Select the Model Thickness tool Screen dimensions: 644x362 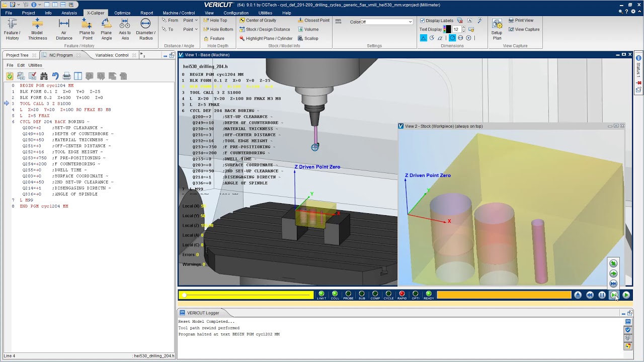pyautogui.click(x=37, y=29)
